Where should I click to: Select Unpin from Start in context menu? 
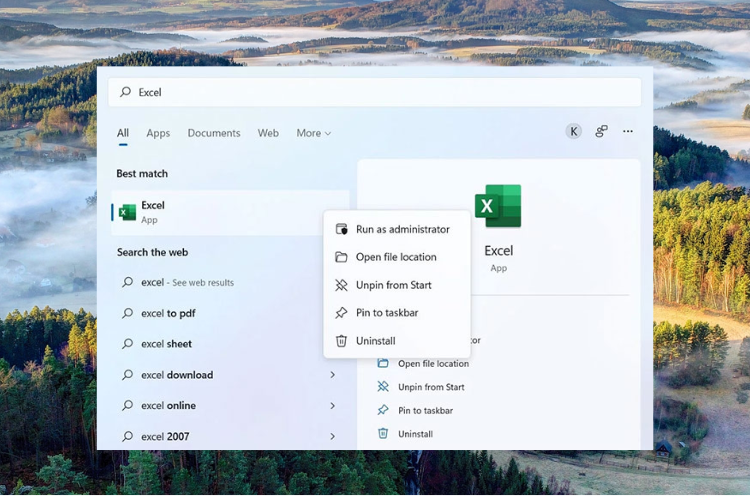(x=397, y=285)
